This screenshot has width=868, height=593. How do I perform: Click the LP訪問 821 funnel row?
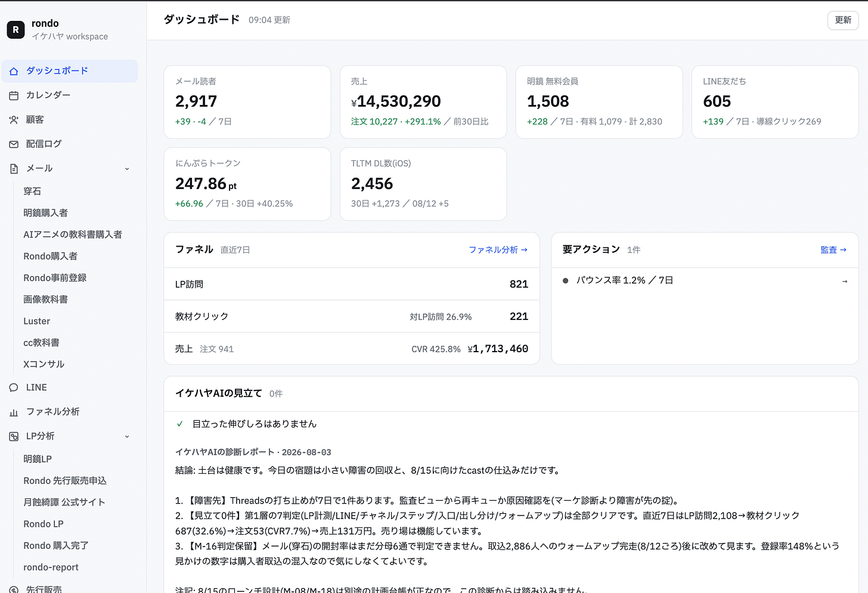(x=352, y=284)
